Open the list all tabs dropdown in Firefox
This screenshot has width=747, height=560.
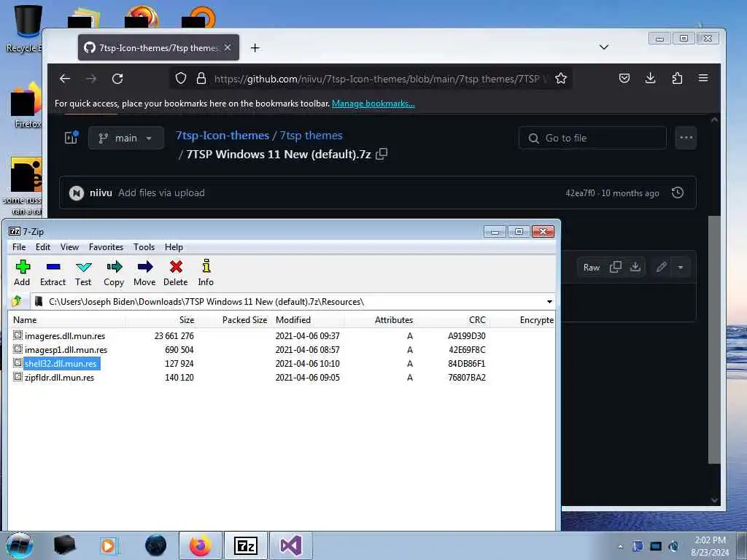603,47
